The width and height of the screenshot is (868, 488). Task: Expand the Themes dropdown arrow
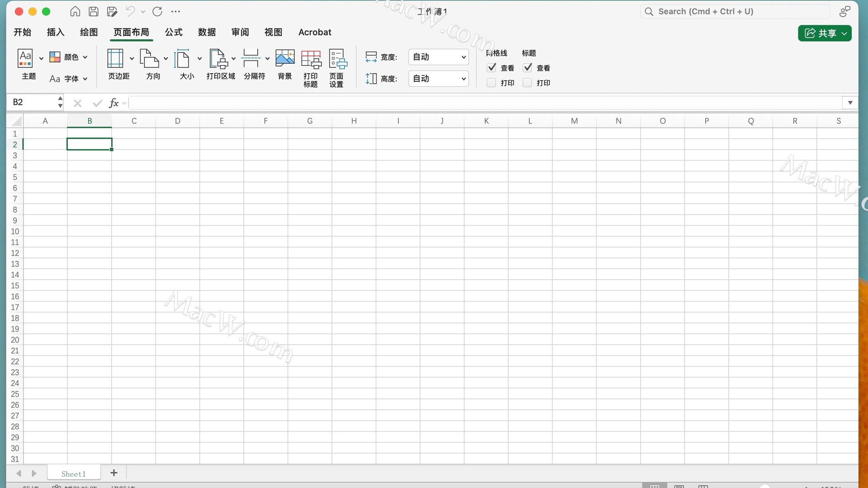(x=41, y=58)
